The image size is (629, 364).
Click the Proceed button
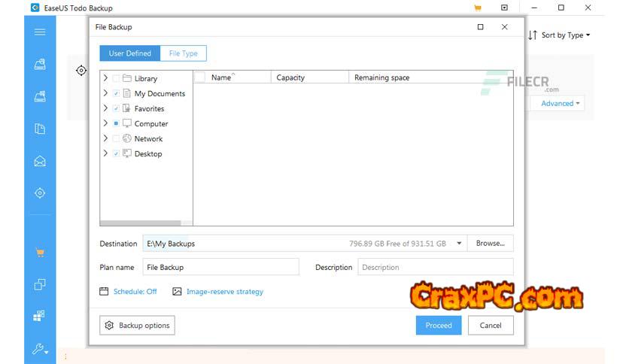[438, 325]
